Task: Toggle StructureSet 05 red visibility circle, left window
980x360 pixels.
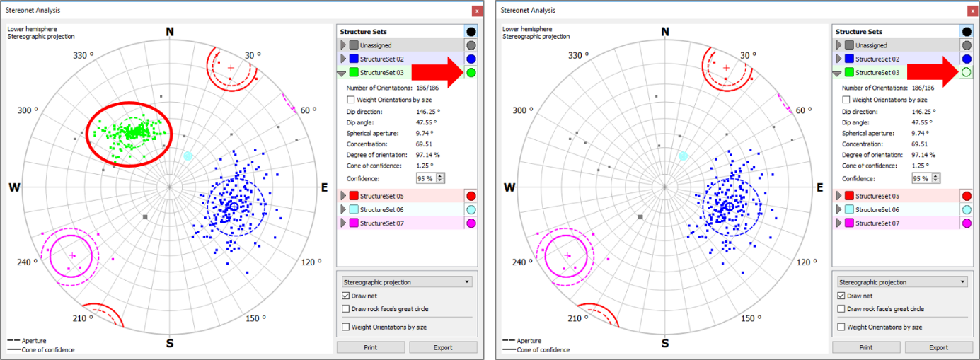Action: pyautogui.click(x=471, y=196)
